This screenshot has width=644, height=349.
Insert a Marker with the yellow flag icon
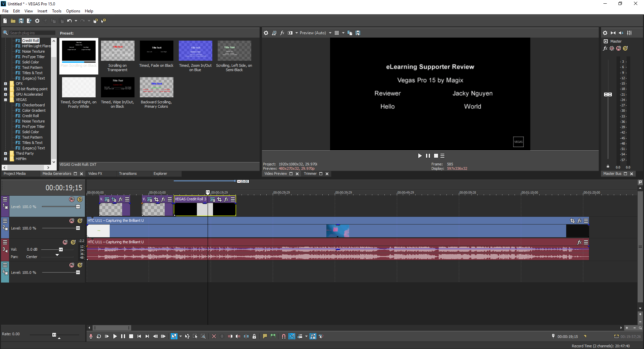(265, 336)
